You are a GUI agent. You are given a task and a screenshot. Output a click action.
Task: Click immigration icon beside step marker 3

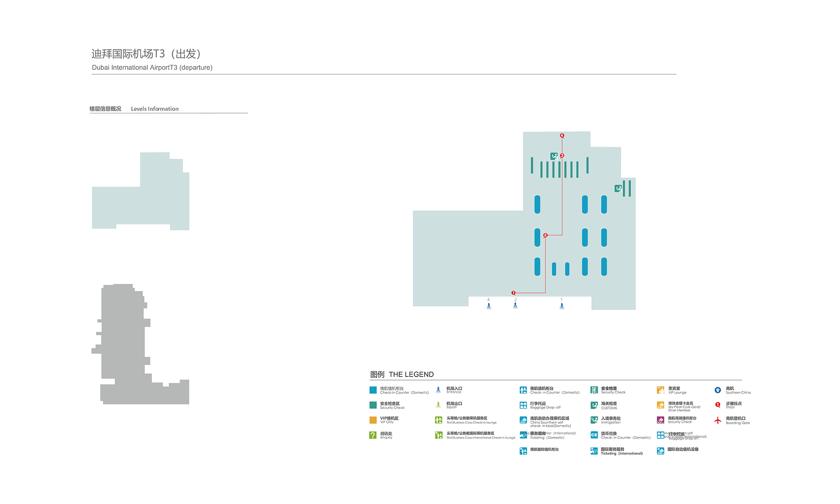click(554, 156)
